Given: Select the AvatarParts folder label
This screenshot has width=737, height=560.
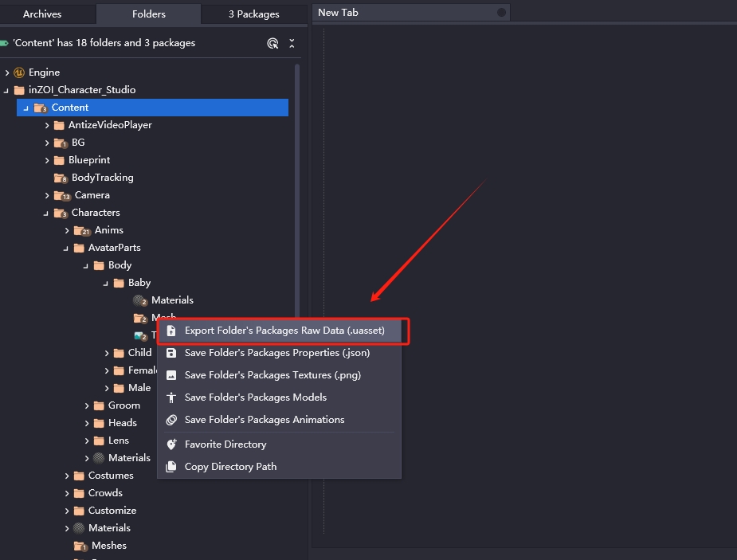Looking at the screenshot, I should [x=114, y=248].
